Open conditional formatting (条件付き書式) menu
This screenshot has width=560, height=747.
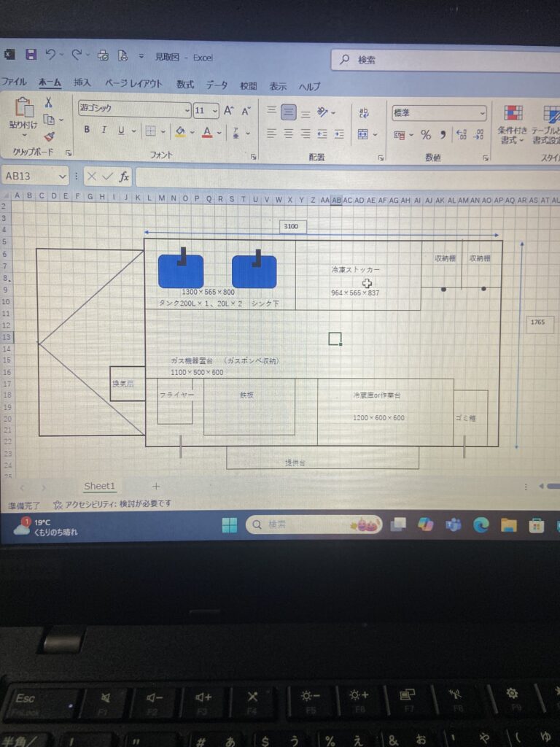[513, 125]
